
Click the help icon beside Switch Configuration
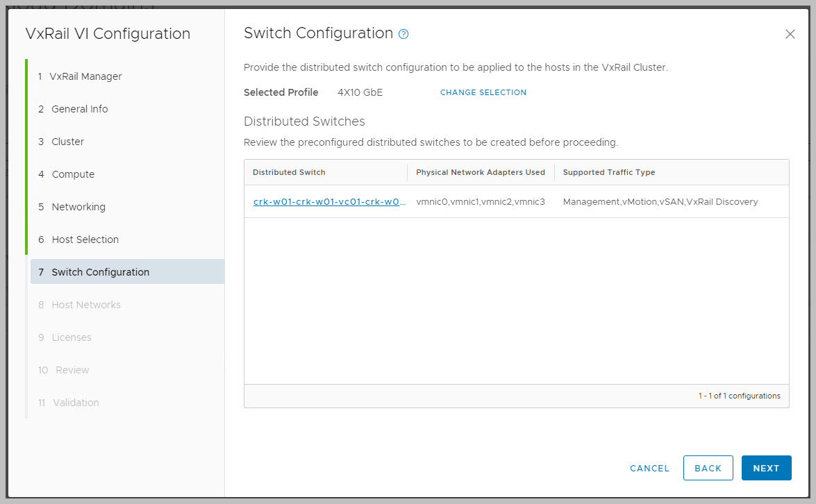[403, 34]
